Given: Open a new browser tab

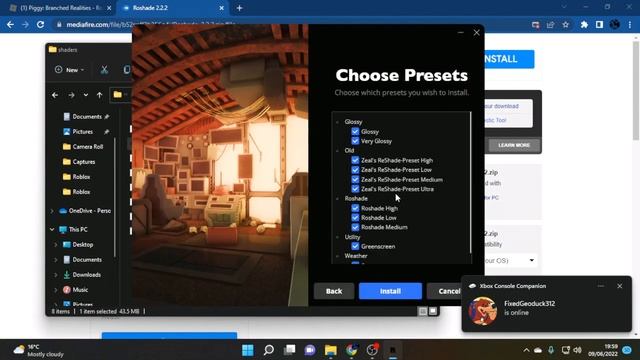Looking at the screenshot, I should pyautogui.click(x=240, y=8).
